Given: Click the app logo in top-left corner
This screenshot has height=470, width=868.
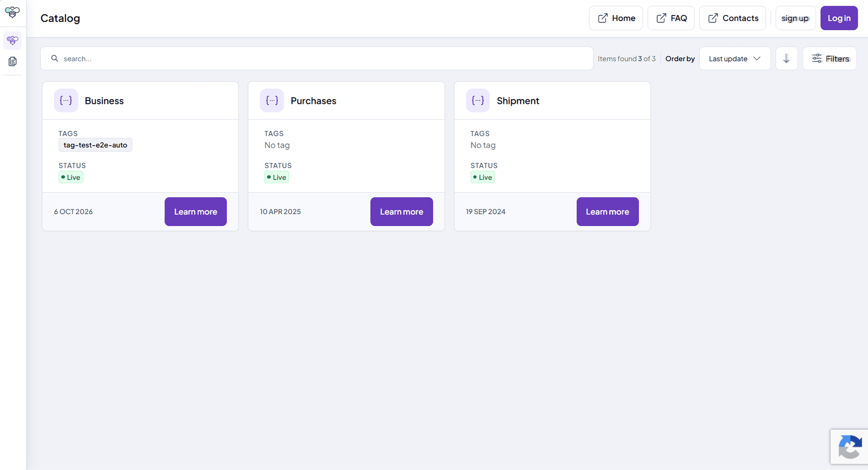Looking at the screenshot, I should point(12,12).
